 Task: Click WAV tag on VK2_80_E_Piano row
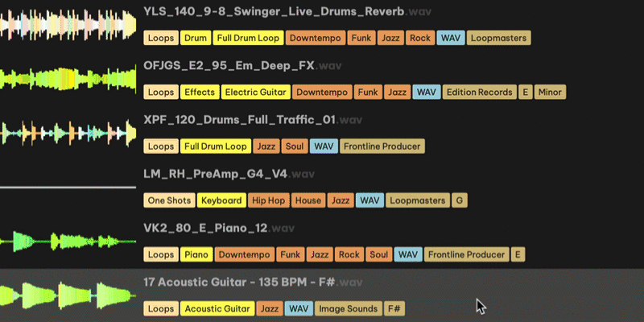tap(408, 254)
